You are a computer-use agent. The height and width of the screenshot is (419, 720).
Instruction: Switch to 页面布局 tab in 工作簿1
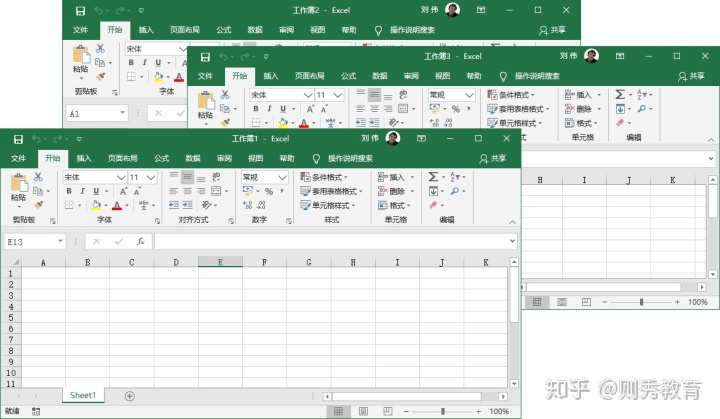click(123, 158)
